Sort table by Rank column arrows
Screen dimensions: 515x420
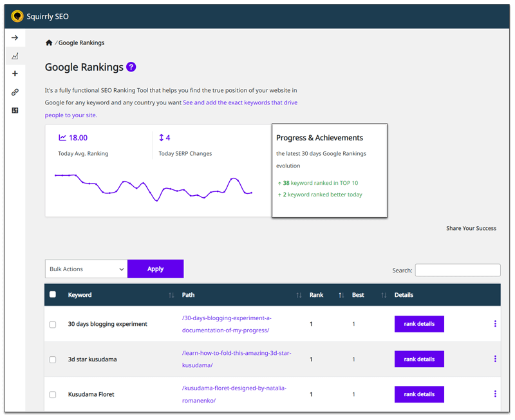(341, 295)
